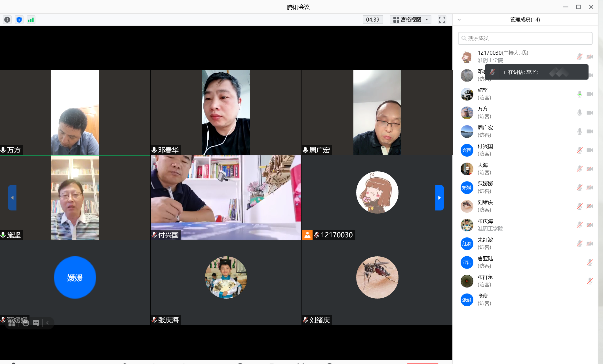603x364 pixels.
Task: Collapse the floating toolbar with left arrow
Action: click(x=47, y=323)
